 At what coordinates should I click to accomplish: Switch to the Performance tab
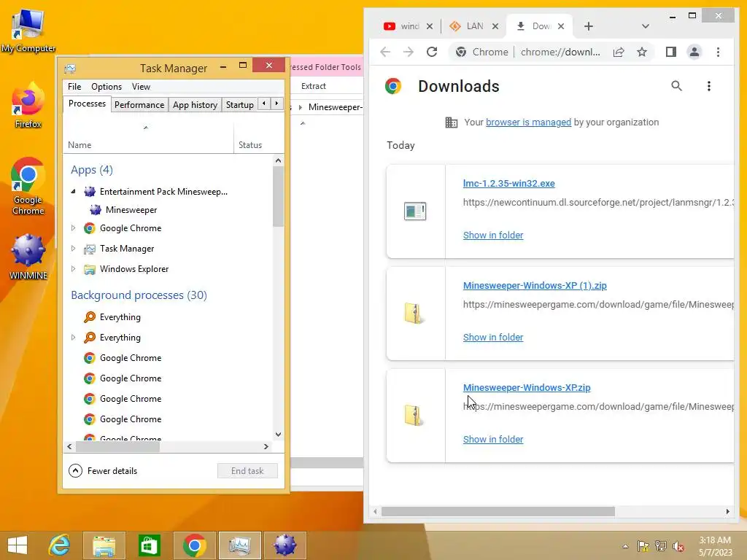click(x=139, y=105)
